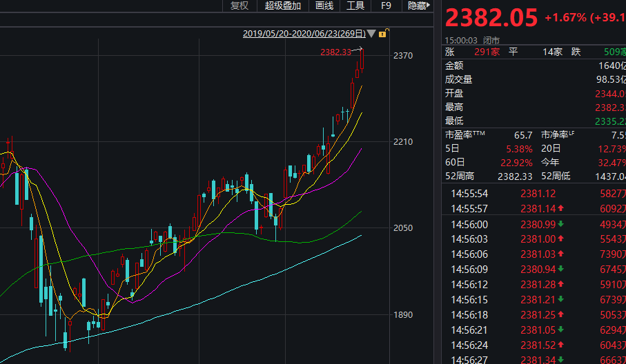Collapse the side panel using 隐藏 arrow
This screenshot has width=626, height=364.
pyautogui.click(x=420, y=6)
